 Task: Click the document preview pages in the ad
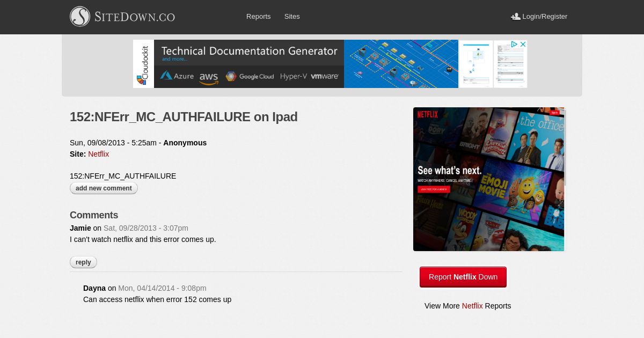pos(493,64)
